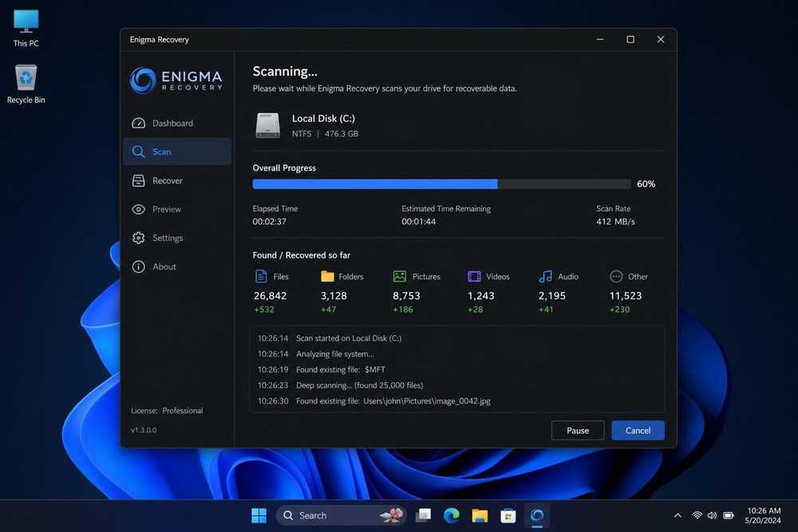Click the version v1.3.0.0 text

144,430
